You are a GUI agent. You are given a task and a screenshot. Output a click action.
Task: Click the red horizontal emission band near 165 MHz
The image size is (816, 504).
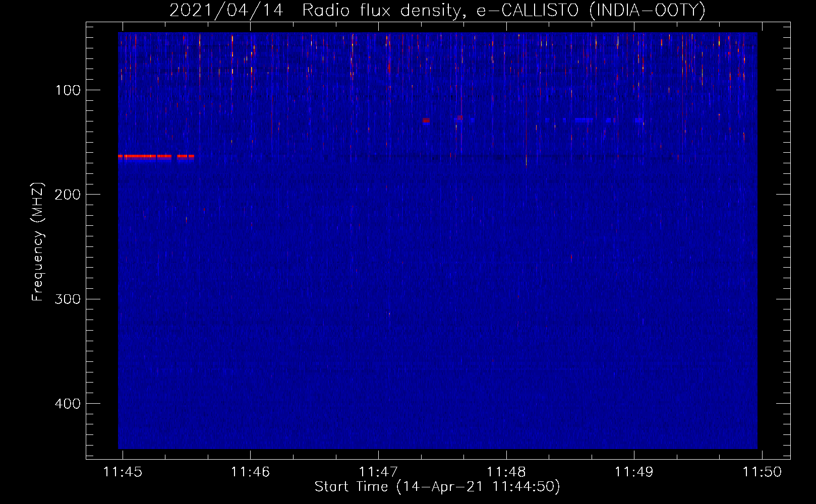click(x=156, y=156)
